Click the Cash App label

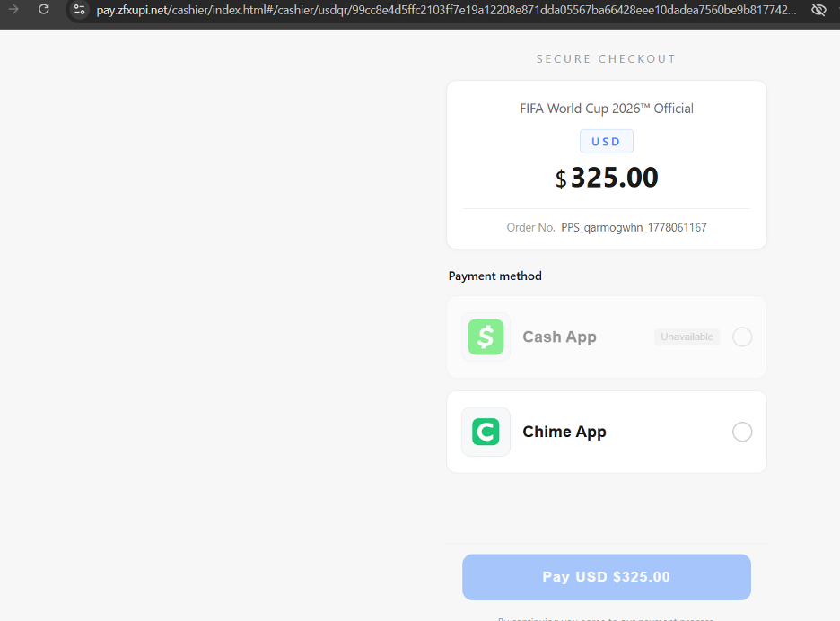[x=559, y=337]
